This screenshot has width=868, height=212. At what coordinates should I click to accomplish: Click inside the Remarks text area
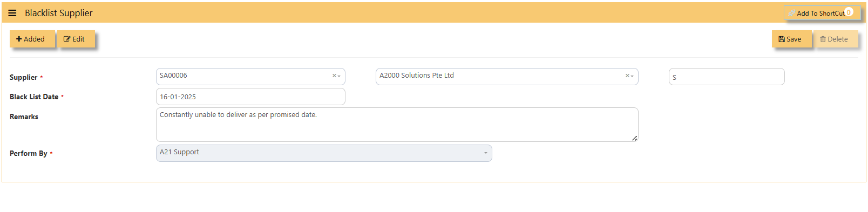pos(397,125)
